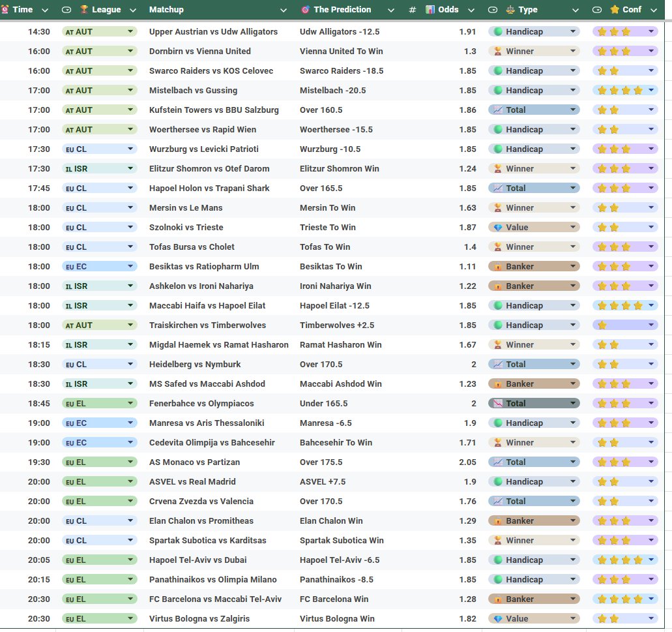This screenshot has height=632, width=672.
Task: Open Type dropdown arrow in Mersin vs Le Mans row
Action: click(573, 207)
